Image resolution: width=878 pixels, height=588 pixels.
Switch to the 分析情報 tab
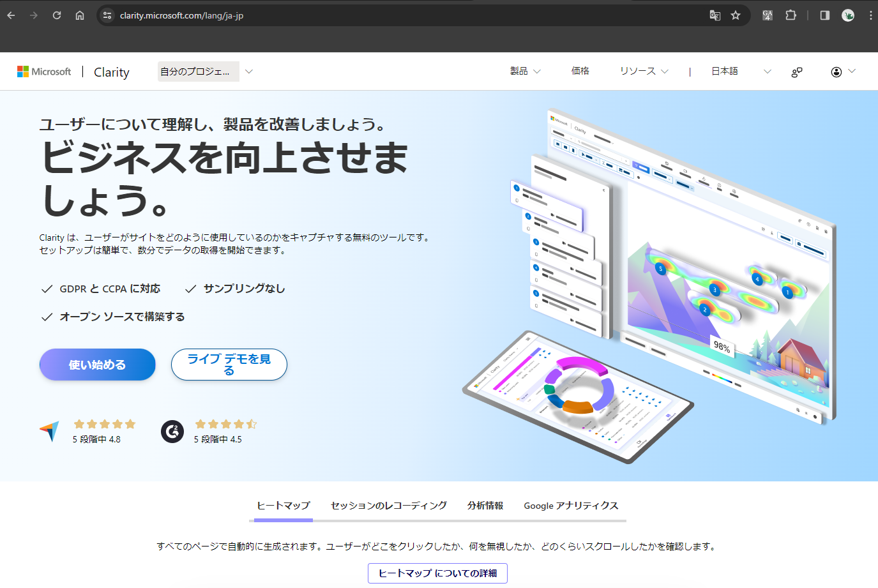tap(485, 506)
